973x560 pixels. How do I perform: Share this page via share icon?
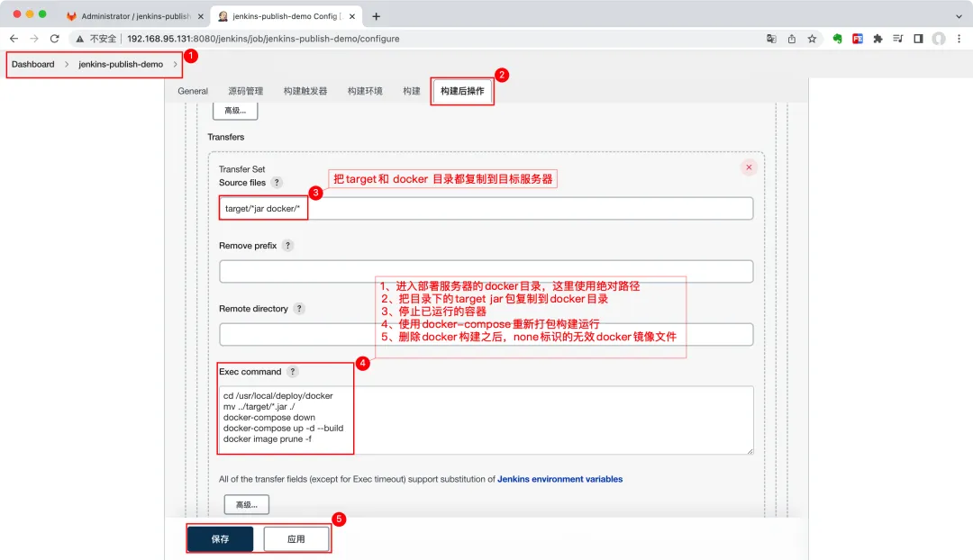[792, 39]
